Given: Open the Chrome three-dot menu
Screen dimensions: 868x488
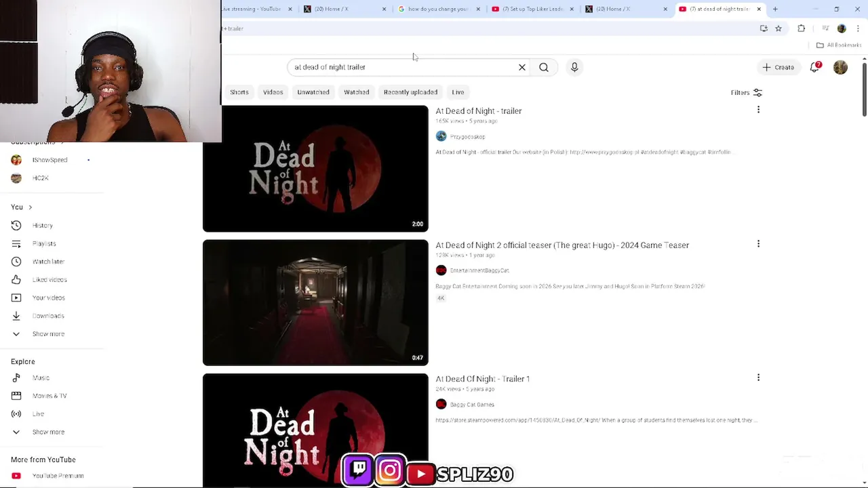Looking at the screenshot, I should 858,28.
